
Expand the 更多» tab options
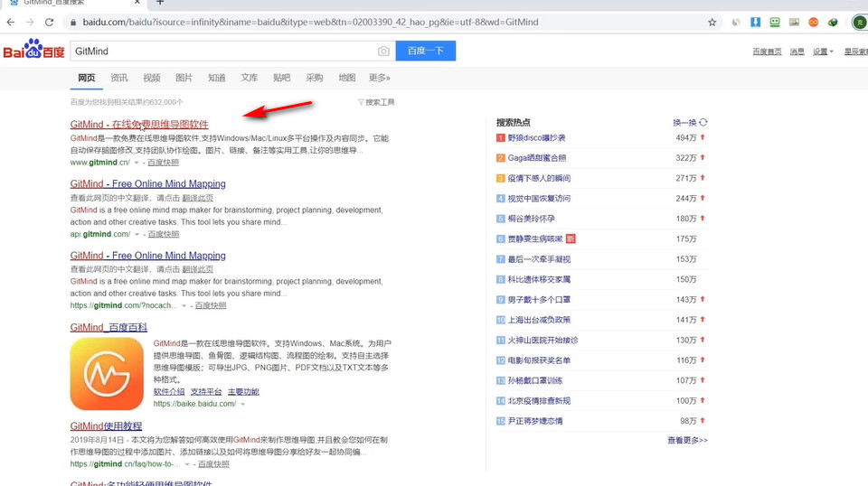(380, 78)
